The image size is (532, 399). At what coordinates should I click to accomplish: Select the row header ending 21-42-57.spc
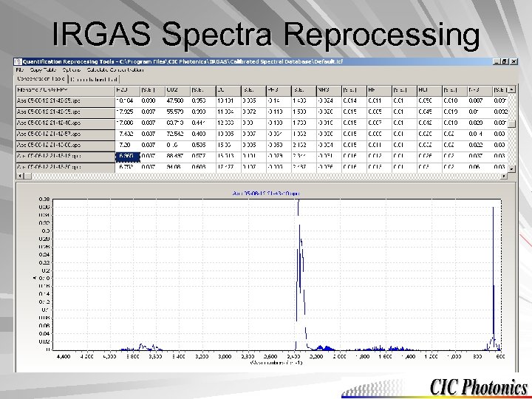coord(66,134)
